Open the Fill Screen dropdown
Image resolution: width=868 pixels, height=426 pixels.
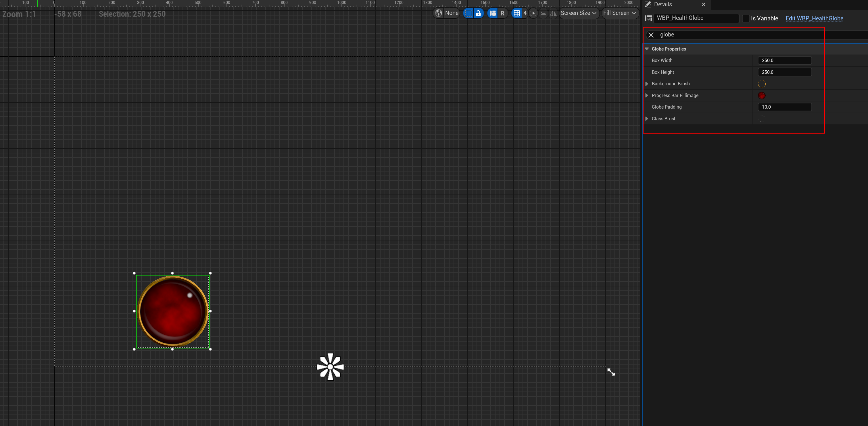point(619,13)
